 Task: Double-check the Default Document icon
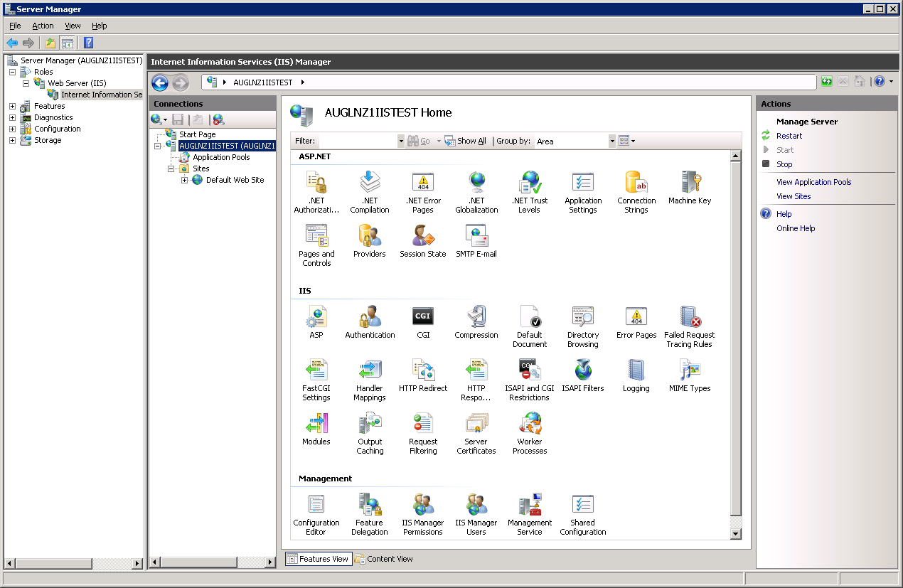click(530, 316)
